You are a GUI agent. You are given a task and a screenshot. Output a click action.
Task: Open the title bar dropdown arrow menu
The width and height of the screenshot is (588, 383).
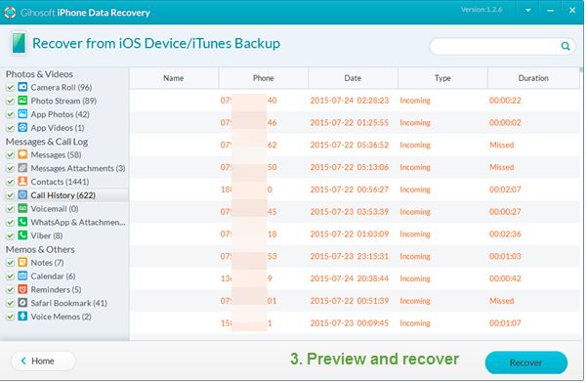coord(527,11)
